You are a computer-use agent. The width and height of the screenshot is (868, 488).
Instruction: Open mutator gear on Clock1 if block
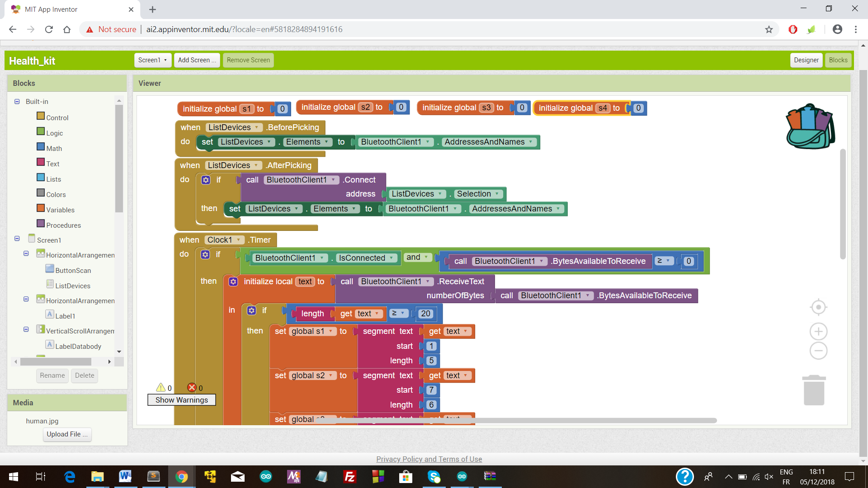coord(205,254)
